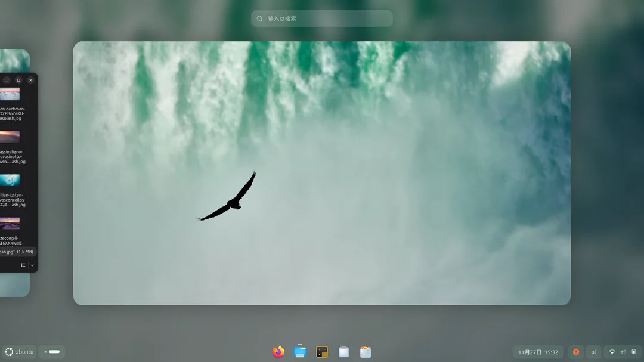Click the orange notification indicator in the tray
The width and height of the screenshot is (644, 362).
575,352
